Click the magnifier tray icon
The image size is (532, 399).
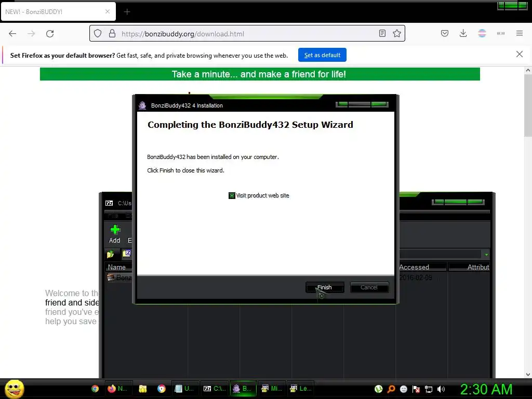point(391,389)
